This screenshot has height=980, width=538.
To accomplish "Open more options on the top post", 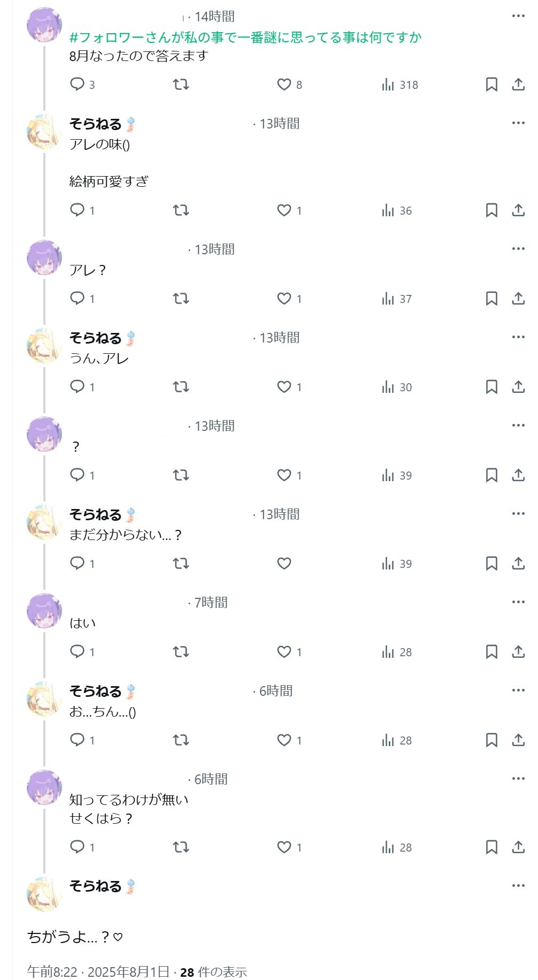I will tap(518, 16).
